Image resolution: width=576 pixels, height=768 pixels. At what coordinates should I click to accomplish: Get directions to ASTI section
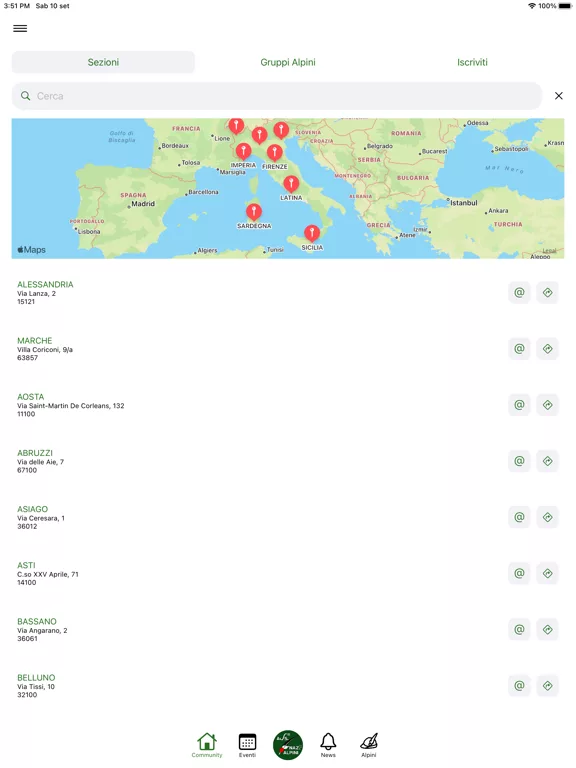tap(548, 574)
